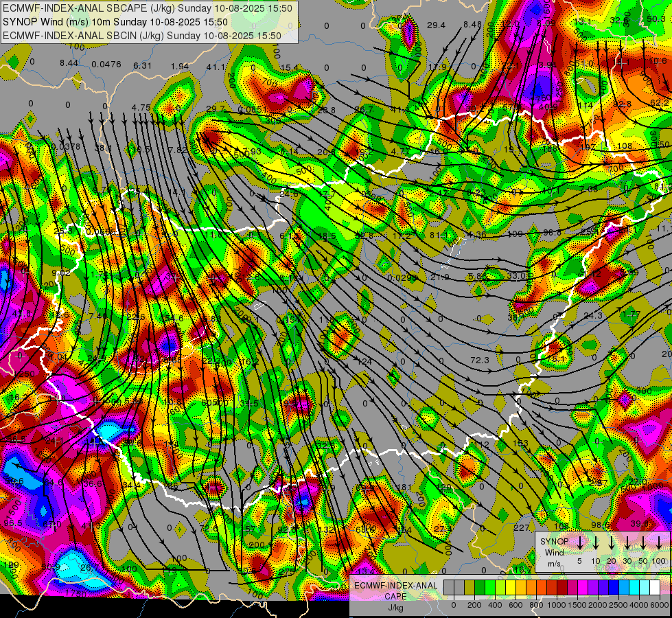Click the '4000' scale tick label
Image resolution: width=672 pixels, height=618 pixels.
[x=638, y=605]
